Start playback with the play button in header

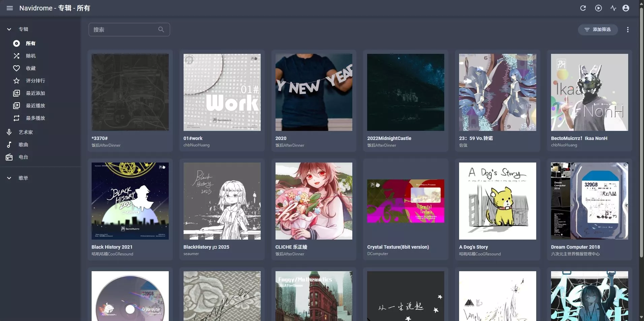[x=598, y=8]
